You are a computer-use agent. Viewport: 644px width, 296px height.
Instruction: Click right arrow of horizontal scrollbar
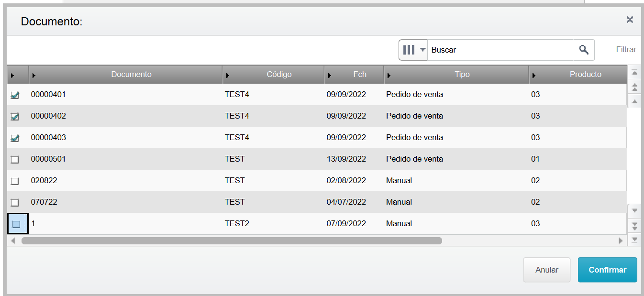coord(621,241)
